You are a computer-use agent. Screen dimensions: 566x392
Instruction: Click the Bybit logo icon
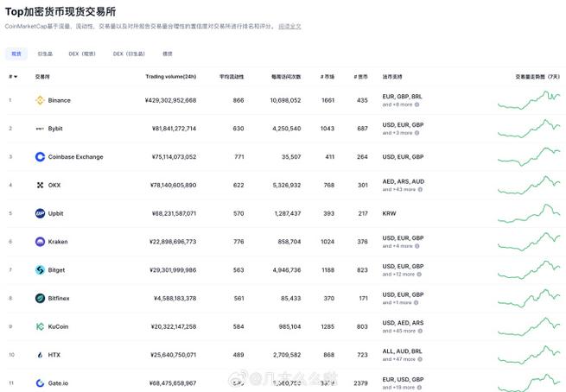pos(40,129)
